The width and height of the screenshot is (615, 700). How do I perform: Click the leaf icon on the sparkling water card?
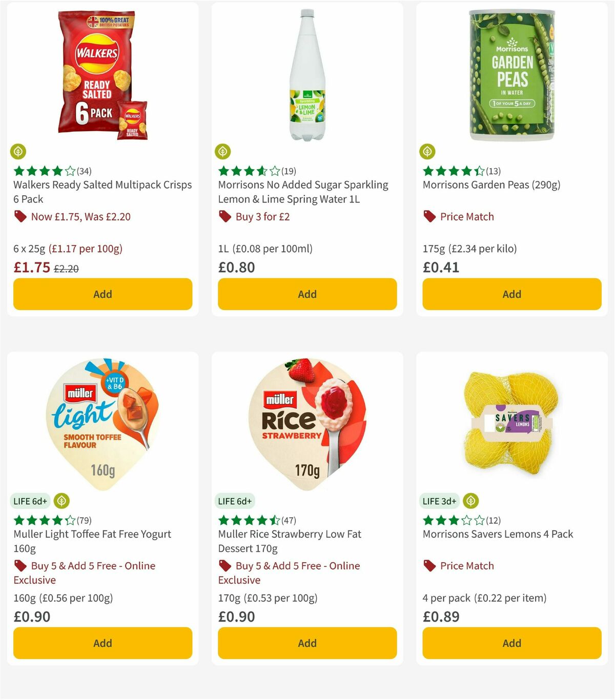(x=222, y=152)
